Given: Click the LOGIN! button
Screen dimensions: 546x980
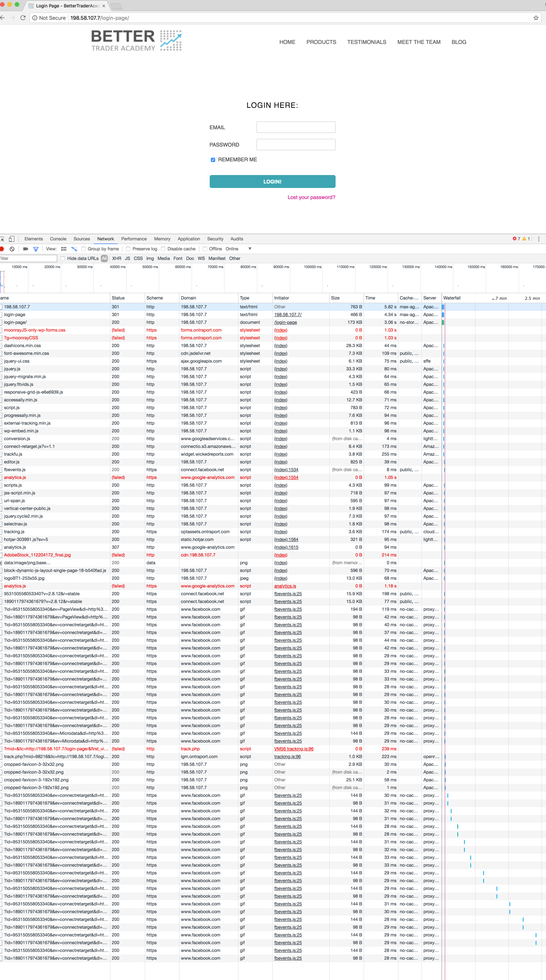Looking at the screenshot, I should pos(272,181).
